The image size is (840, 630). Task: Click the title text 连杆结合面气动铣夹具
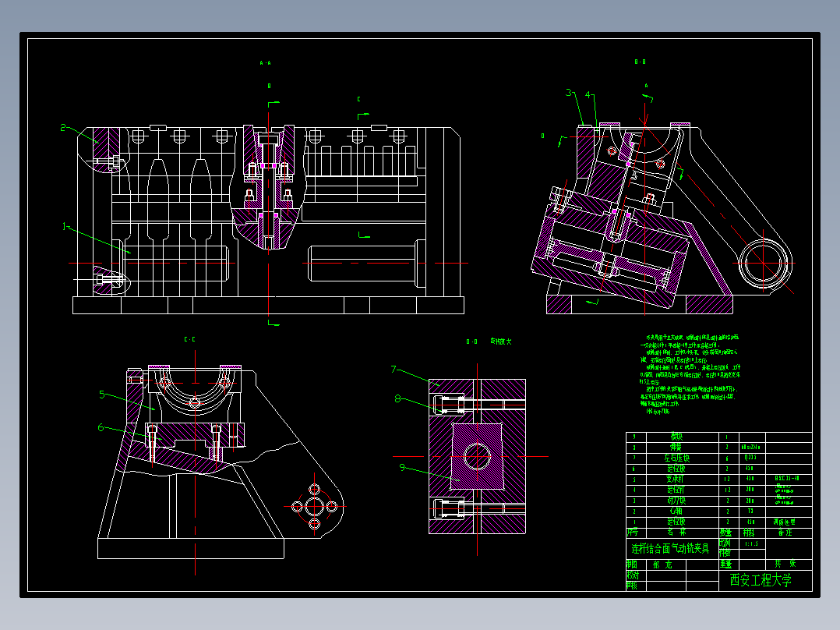(x=670, y=548)
